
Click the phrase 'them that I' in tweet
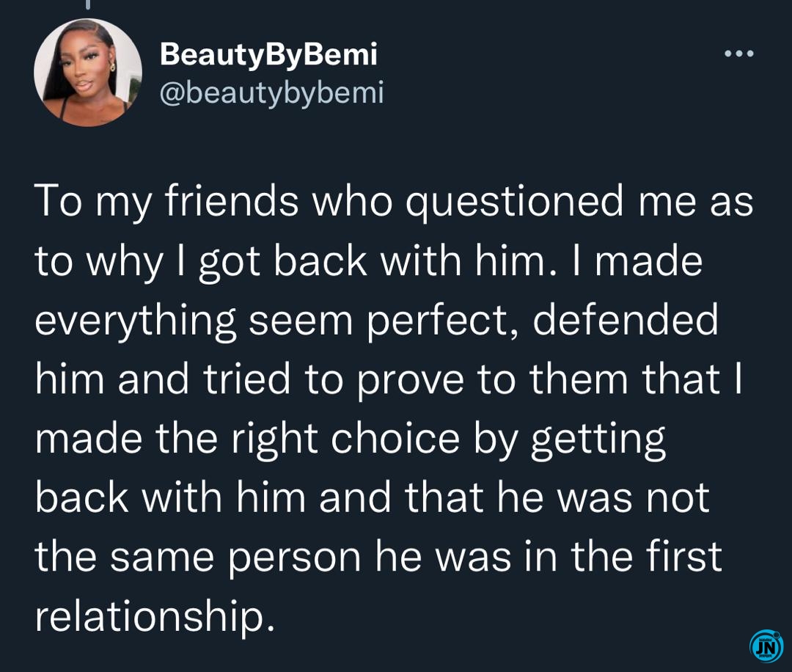point(637,380)
